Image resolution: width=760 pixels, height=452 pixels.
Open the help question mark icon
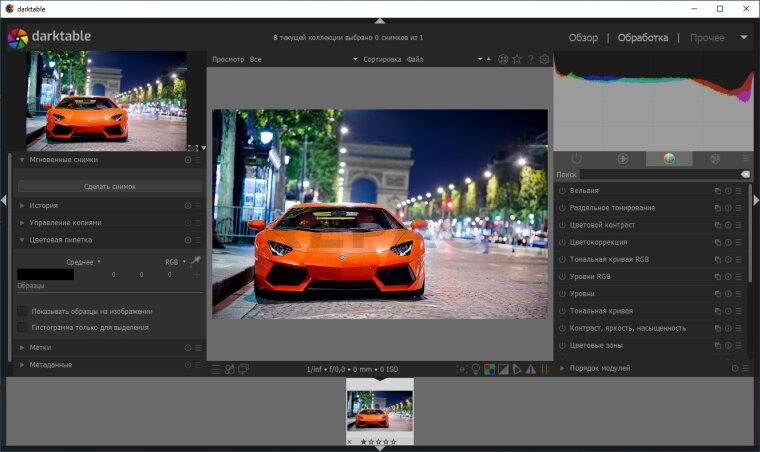click(x=531, y=60)
